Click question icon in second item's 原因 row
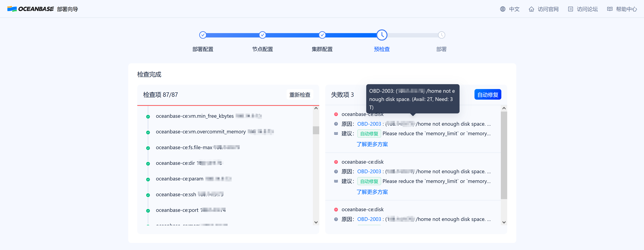 coord(336,171)
